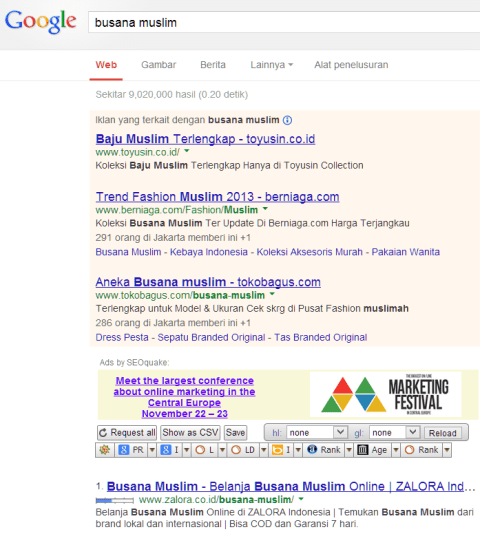Open Trend Fashion Muslim 2013 berniaga ad
This screenshot has height=534, width=480.
click(217, 197)
